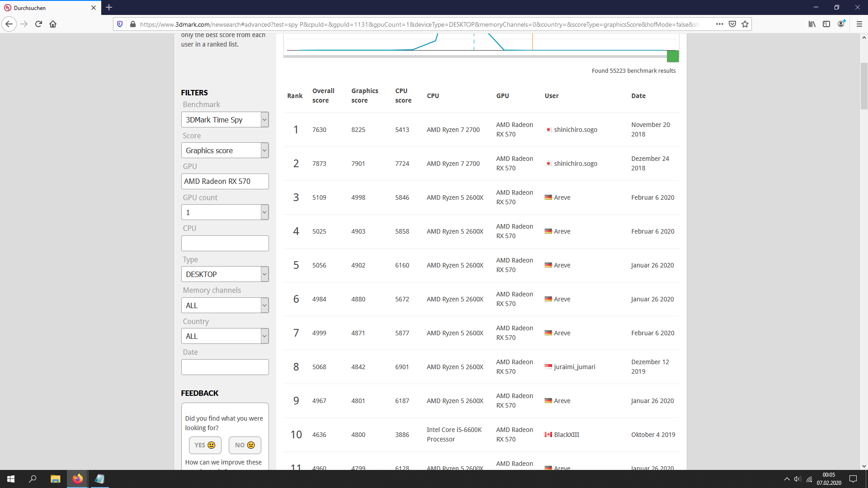Click the YES feedback button
Viewport: 868px width, 488px height.
[205, 445]
